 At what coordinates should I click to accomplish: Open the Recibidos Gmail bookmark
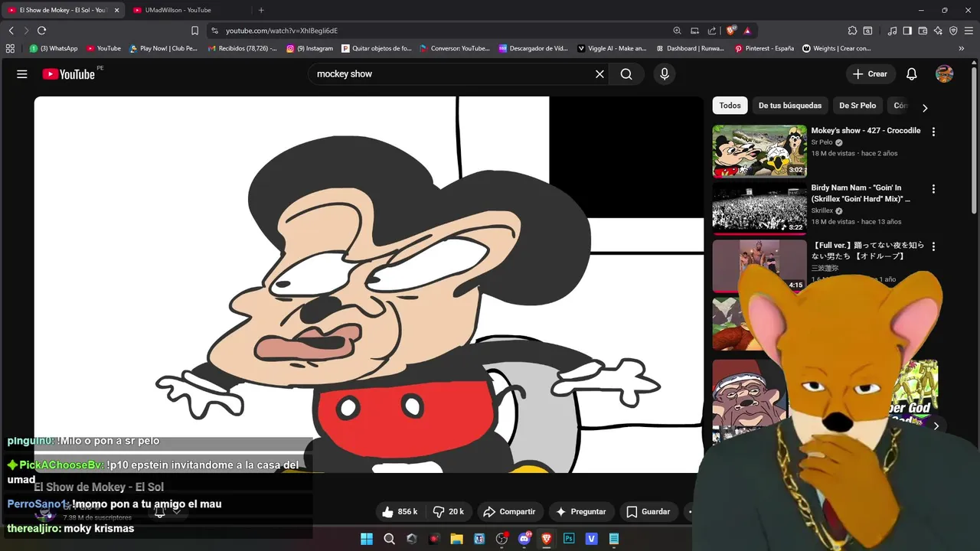point(242,48)
